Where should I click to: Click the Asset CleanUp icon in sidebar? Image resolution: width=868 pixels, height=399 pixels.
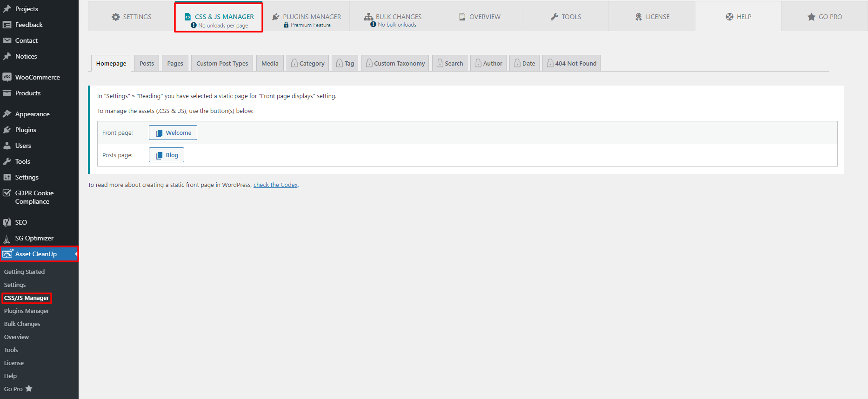pos(7,254)
